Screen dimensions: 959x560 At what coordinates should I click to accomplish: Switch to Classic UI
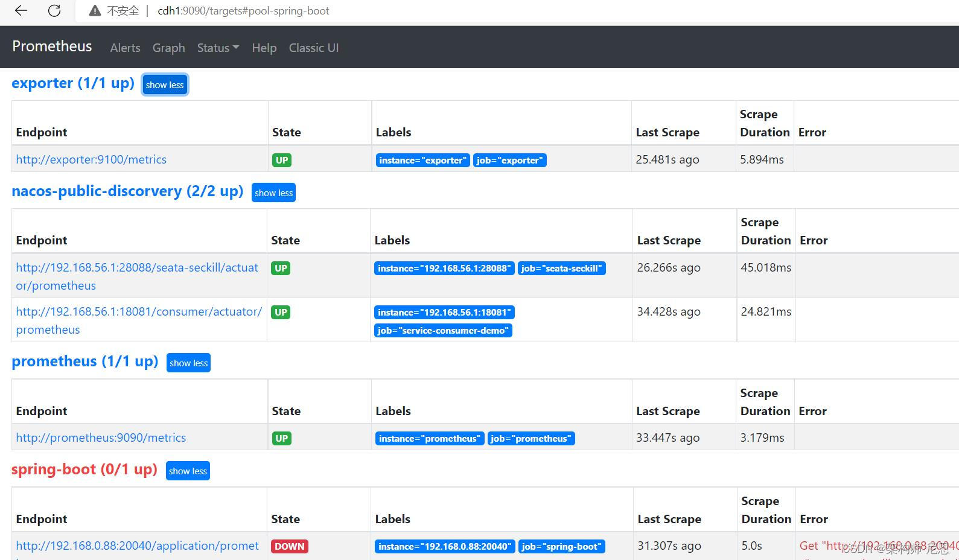tap(313, 48)
